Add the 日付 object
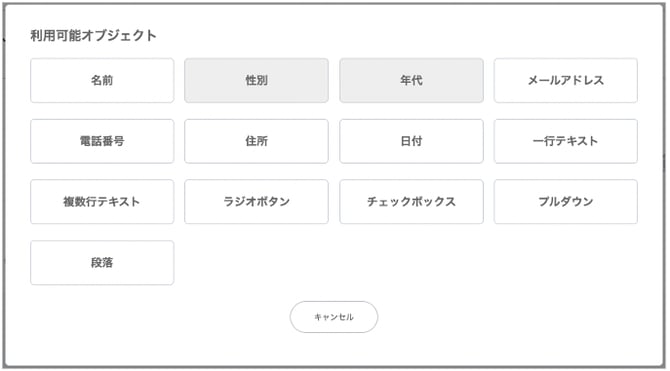This screenshot has width=670, height=371. pyautogui.click(x=411, y=141)
